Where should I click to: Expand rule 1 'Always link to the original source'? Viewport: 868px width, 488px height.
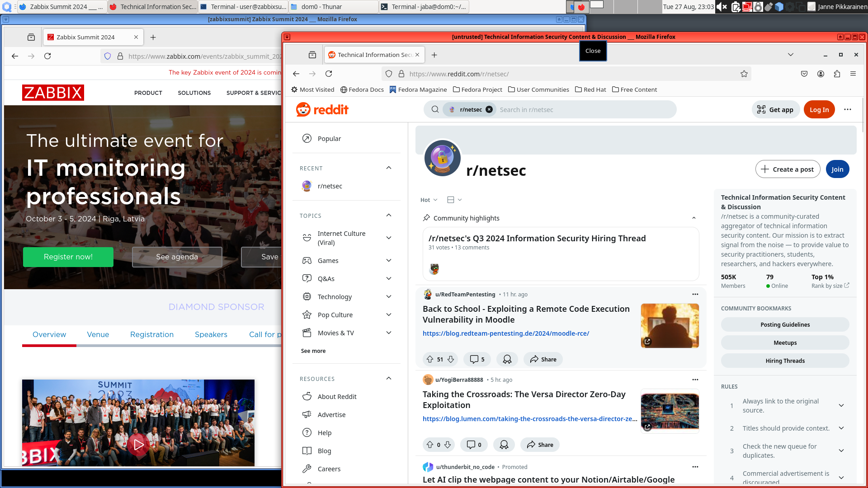pos(841,405)
